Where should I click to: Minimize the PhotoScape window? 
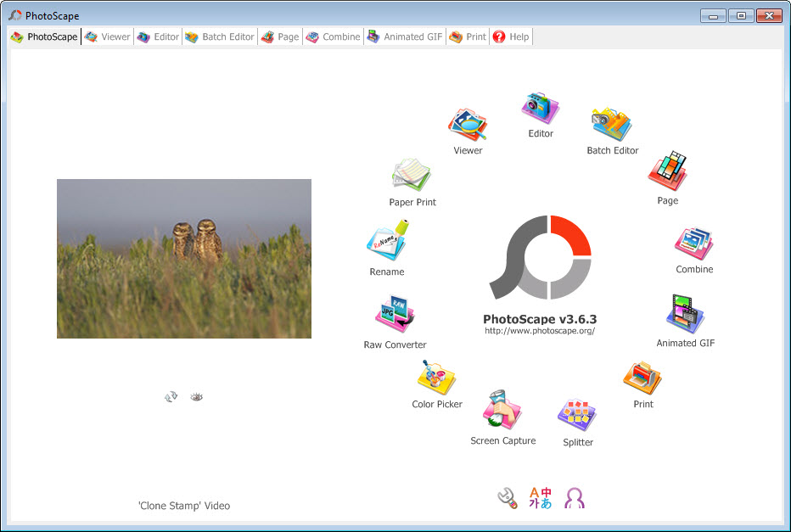[x=713, y=16]
